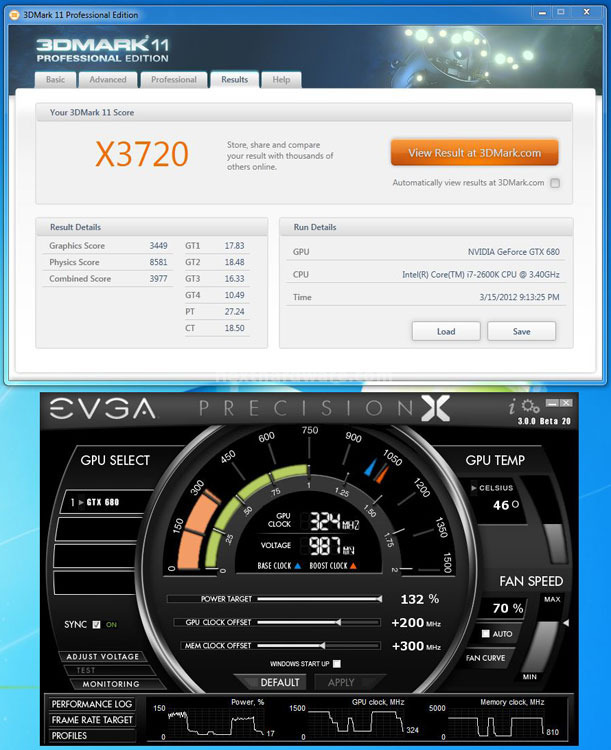
Task: Click Combined Score value 3977
Action: coord(158,278)
